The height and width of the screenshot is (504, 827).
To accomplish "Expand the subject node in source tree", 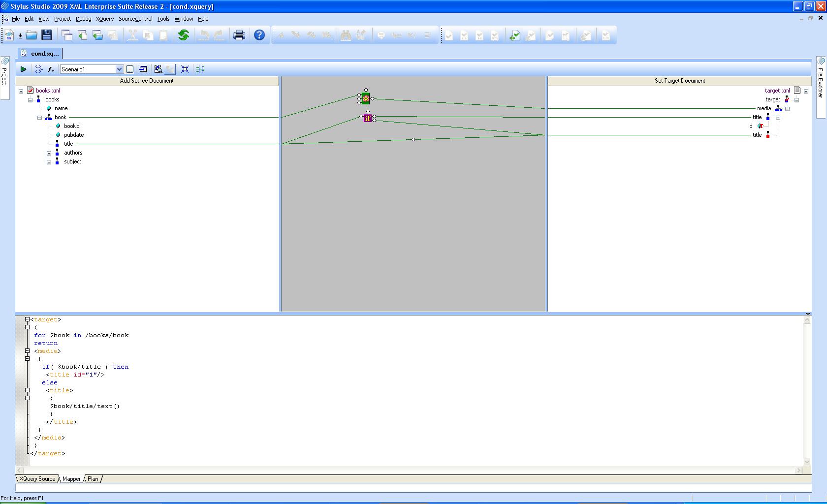I will pos(49,162).
